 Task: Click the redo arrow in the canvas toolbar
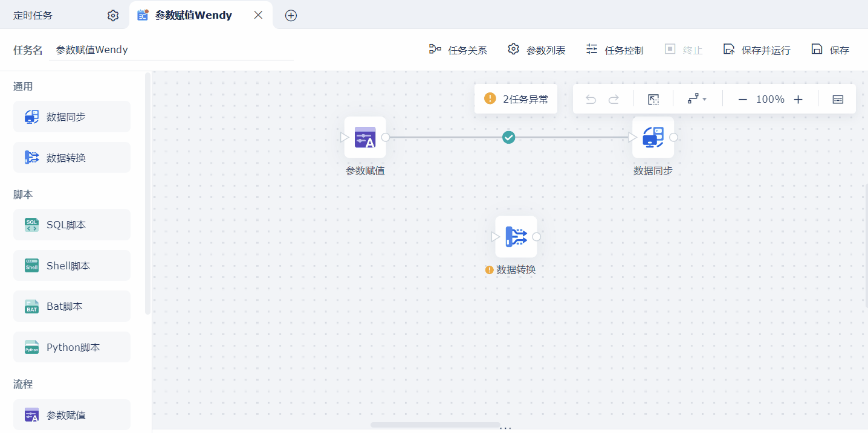pos(614,99)
